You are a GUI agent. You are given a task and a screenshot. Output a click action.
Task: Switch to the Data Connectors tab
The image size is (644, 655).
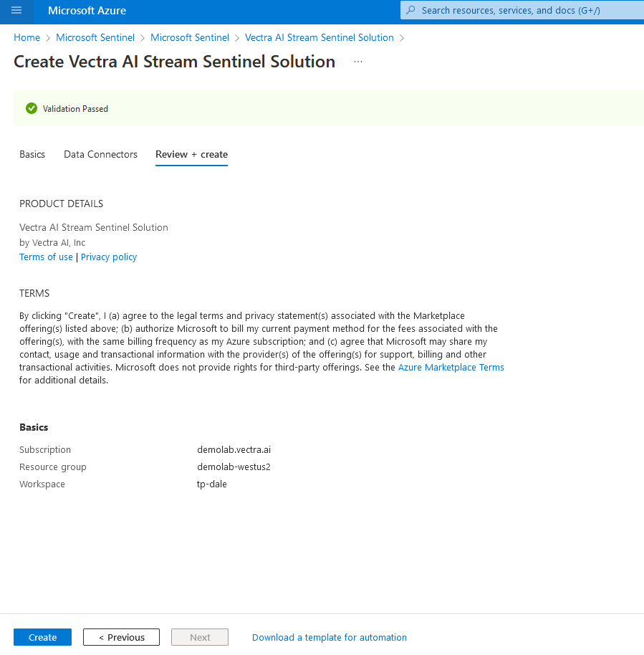(x=100, y=154)
